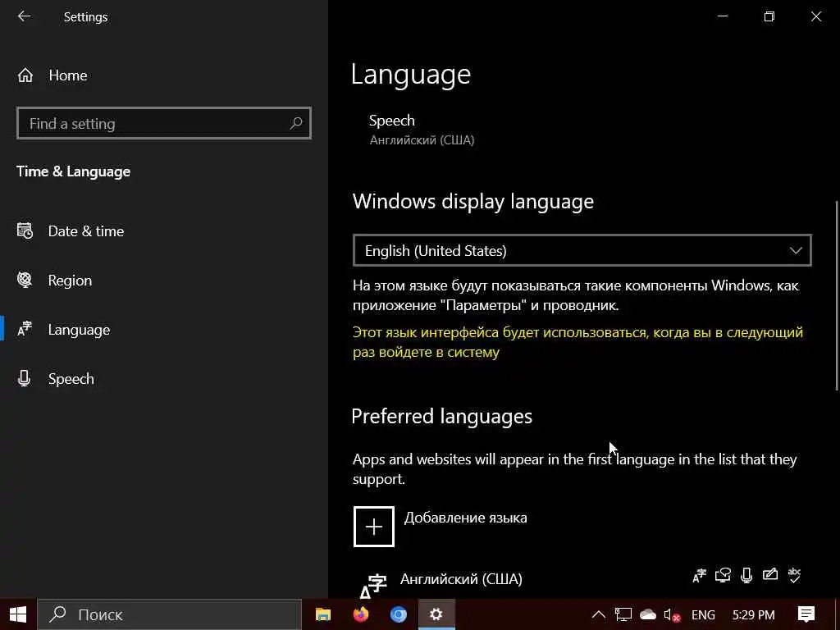Open the Home settings page

[x=67, y=75]
